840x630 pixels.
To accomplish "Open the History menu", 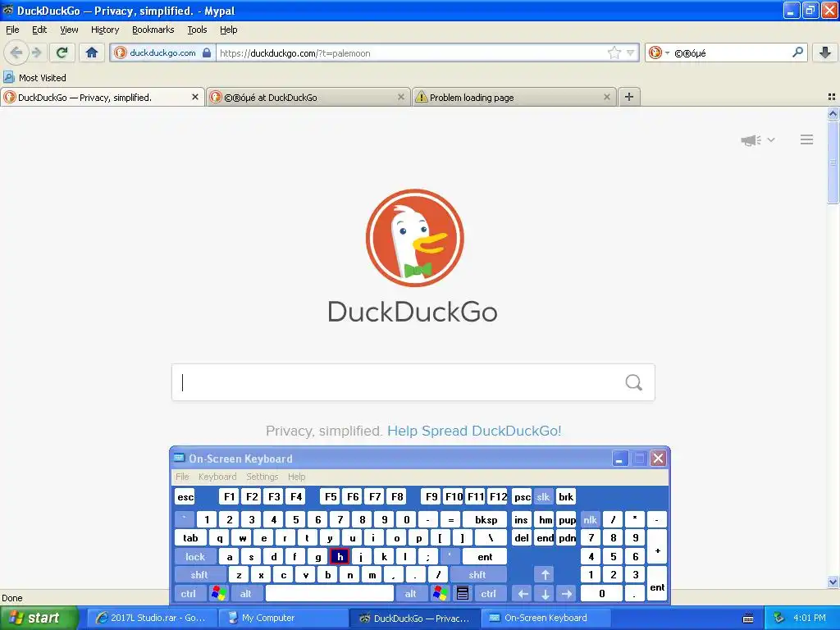I will point(104,30).
